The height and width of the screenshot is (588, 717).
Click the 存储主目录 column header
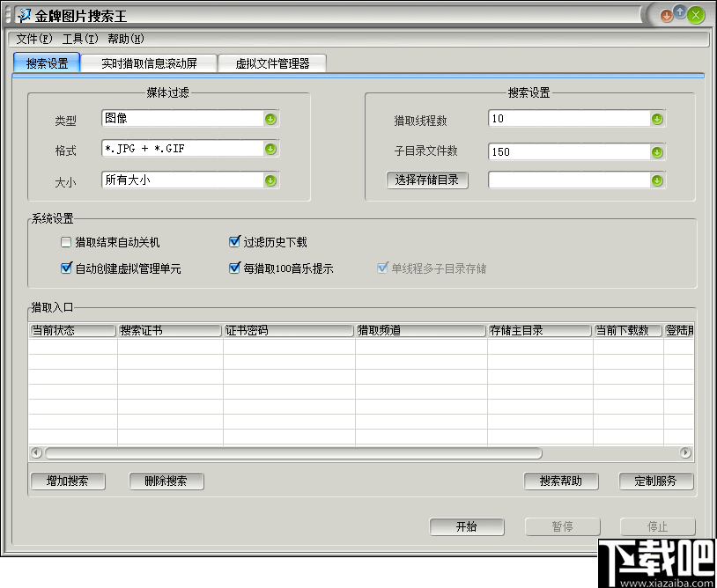click(x=540, y=331)
